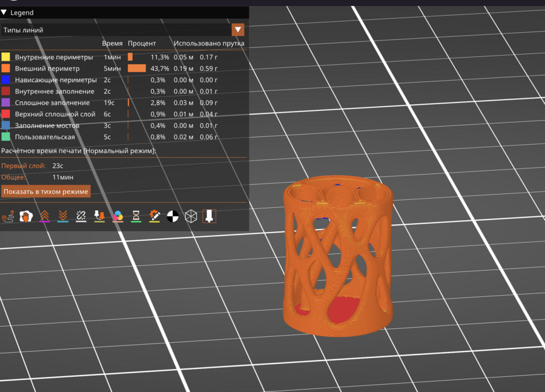
Task: Click the 0.19 м filament length
Action: pos(183,68)
